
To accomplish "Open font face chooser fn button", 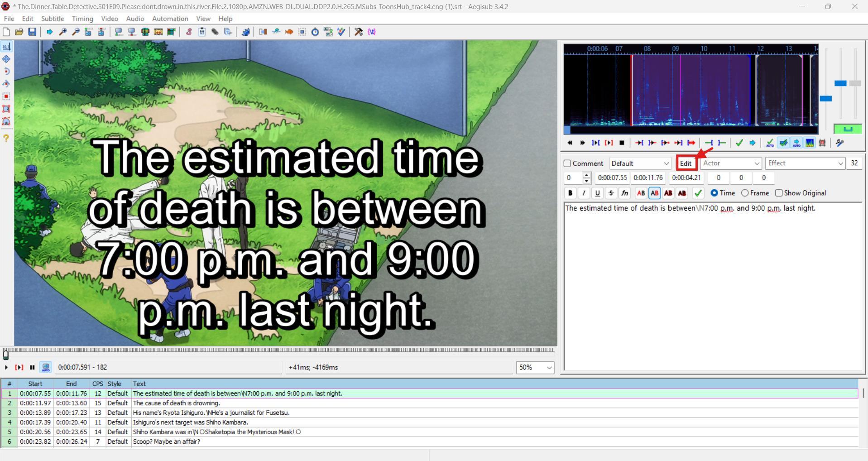I will pyautogui.click(x=624, y=193).
